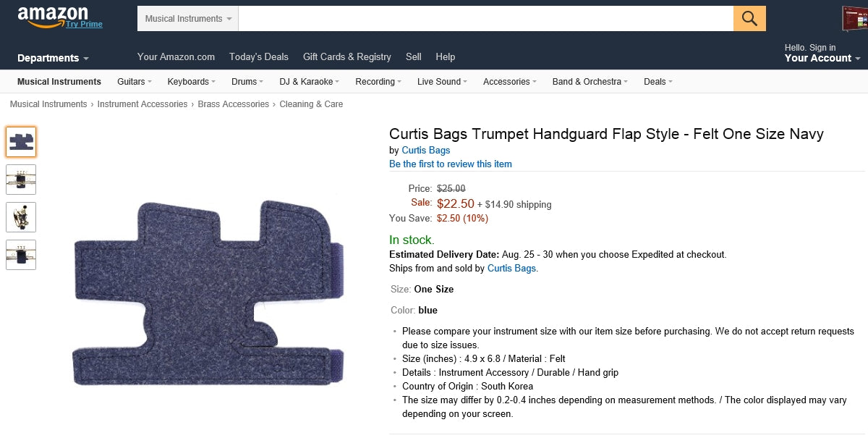Viewport: 868px width, 438px height.
Task: Open the Band & Orchestra menu
Action: tap(590, 82)
